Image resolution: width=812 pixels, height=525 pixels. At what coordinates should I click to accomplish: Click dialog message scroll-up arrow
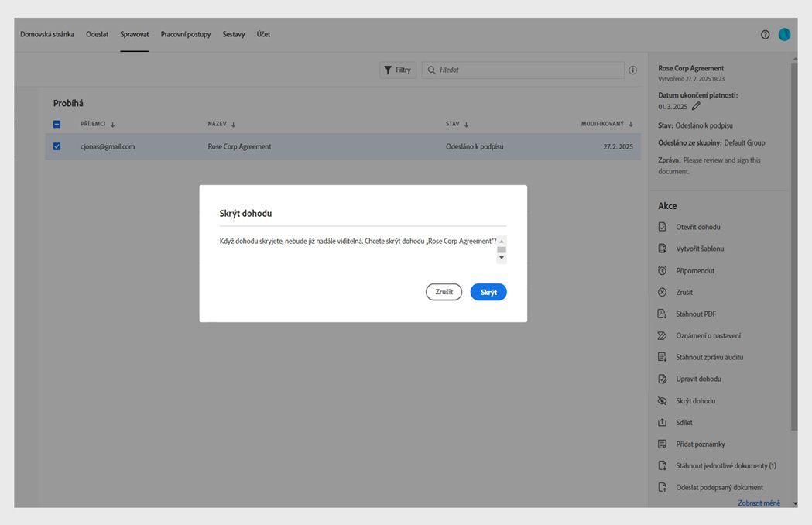pos(502,242)
